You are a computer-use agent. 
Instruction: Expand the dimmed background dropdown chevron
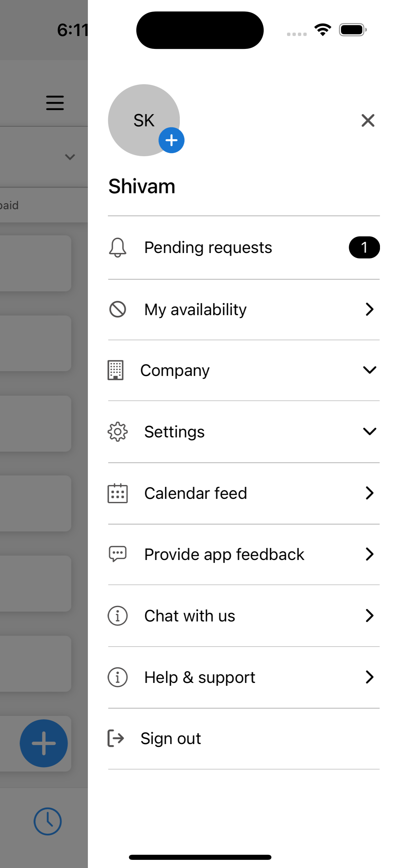(x=70, y=157)
